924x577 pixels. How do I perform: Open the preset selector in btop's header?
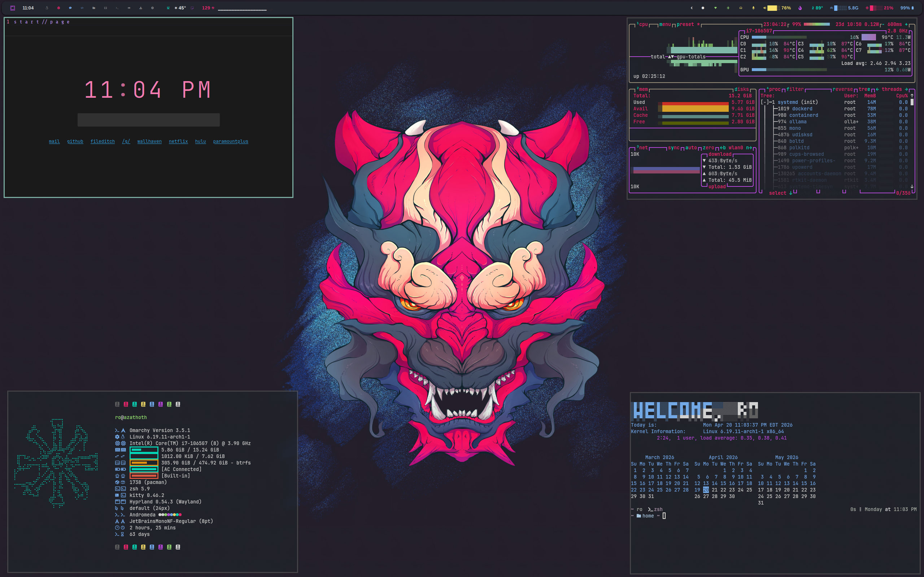[x=685, y=25]
